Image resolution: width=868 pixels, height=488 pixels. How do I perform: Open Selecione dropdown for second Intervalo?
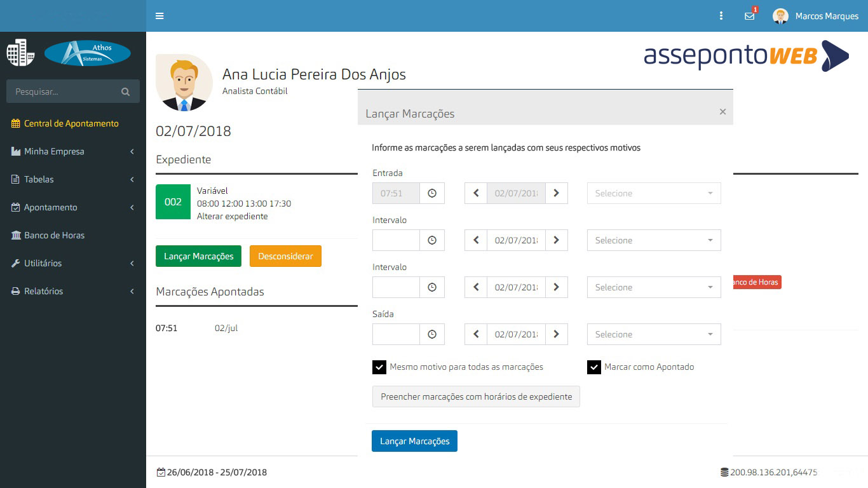[654, 287]
